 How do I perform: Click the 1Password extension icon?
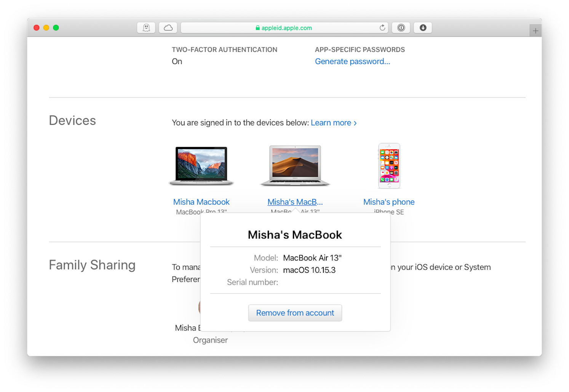401,27
